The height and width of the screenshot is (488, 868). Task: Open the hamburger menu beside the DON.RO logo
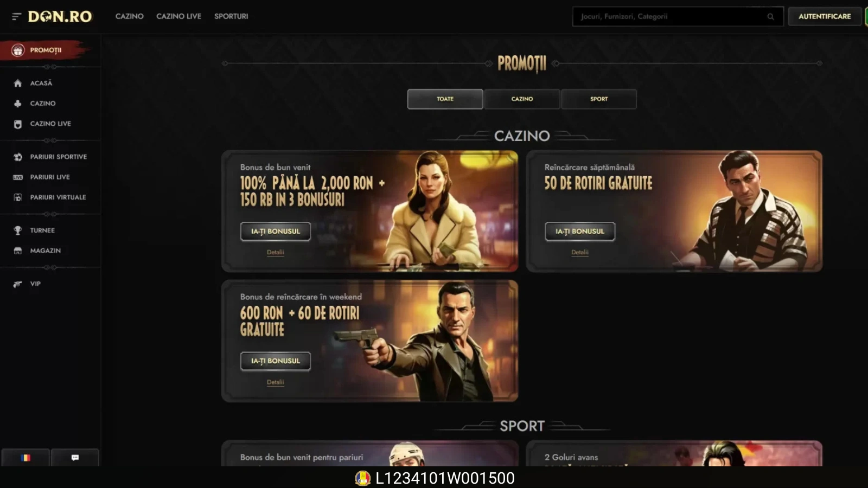(16, 17)
